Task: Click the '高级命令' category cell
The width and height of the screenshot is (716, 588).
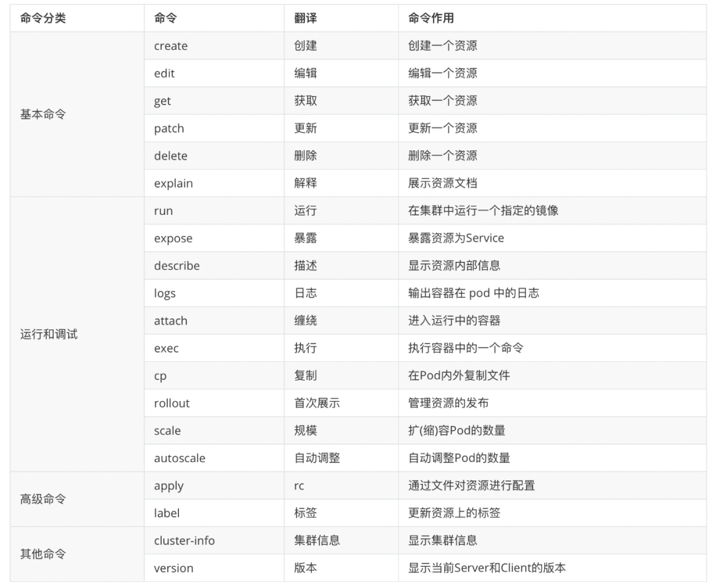Action: click(x=77, y=499)
